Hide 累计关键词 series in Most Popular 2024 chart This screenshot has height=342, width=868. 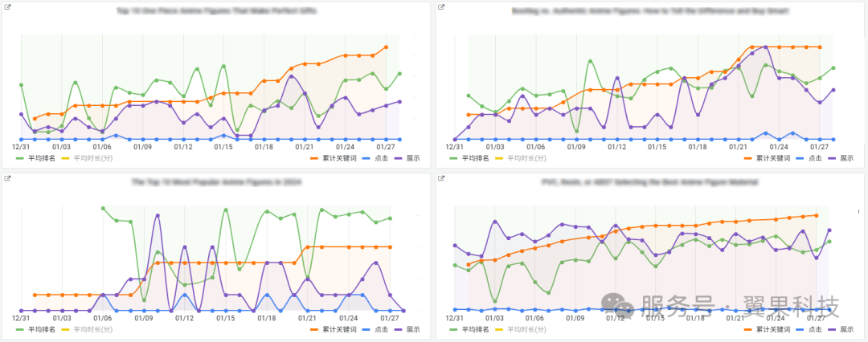(x=334, y=329)
